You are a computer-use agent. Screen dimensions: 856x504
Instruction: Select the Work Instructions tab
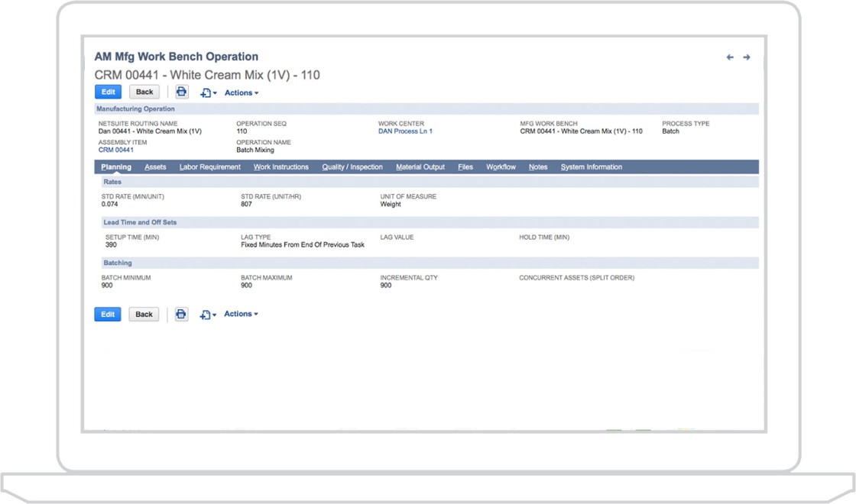(x=281, y=167)
